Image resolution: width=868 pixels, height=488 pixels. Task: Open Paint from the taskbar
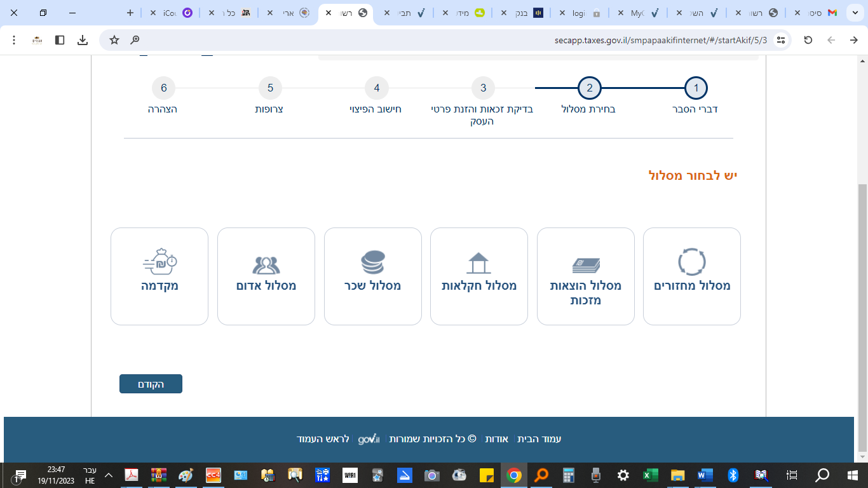click(x=186, y=475)
